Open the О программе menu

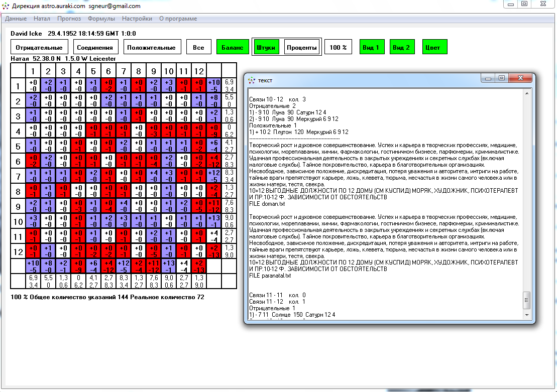178,19
